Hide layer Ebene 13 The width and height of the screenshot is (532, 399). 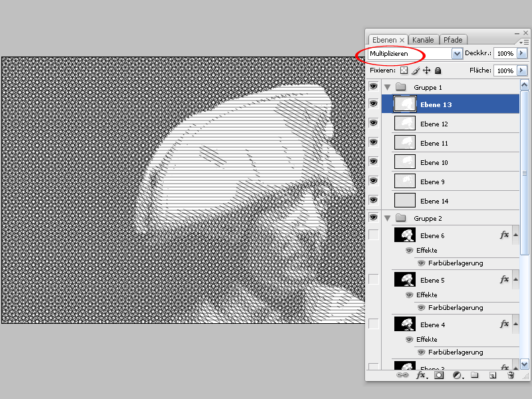pyautogui.click(x=374, y=104)
